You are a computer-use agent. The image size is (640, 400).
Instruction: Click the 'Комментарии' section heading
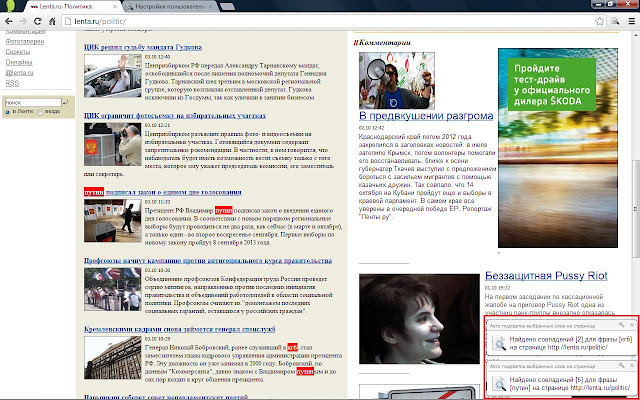coord(385,42)
